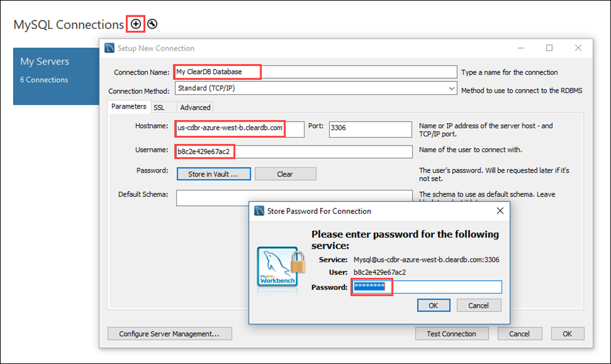This screenshot has width=611, height=364.
Task: Confirm password with OK in password dialog
Action: pyautogui.click(x=433, y=305)
